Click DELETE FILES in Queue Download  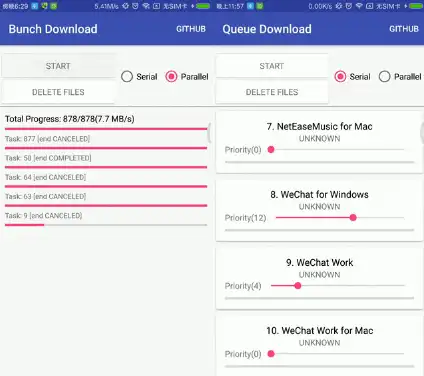click(x=272, y=92)
